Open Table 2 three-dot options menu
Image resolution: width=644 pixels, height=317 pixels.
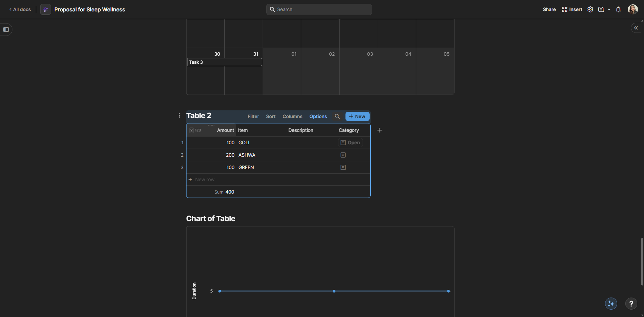(x=179, y=115)
